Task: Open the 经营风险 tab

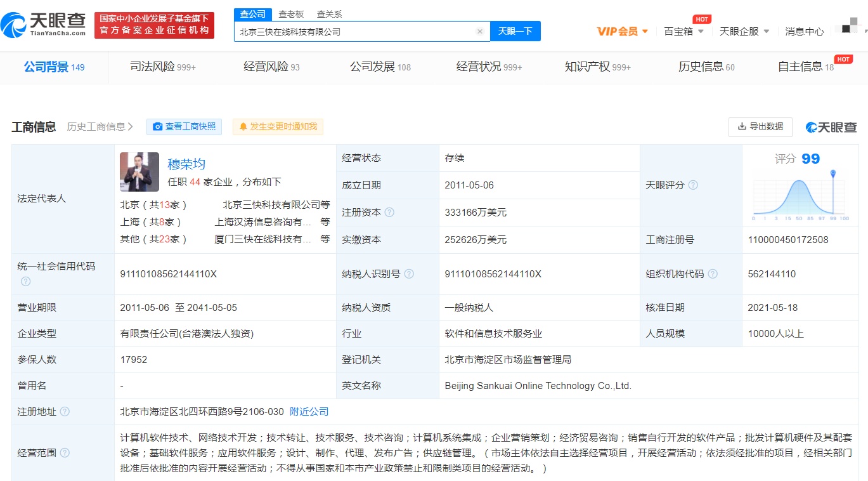Action: pos(271,67)
